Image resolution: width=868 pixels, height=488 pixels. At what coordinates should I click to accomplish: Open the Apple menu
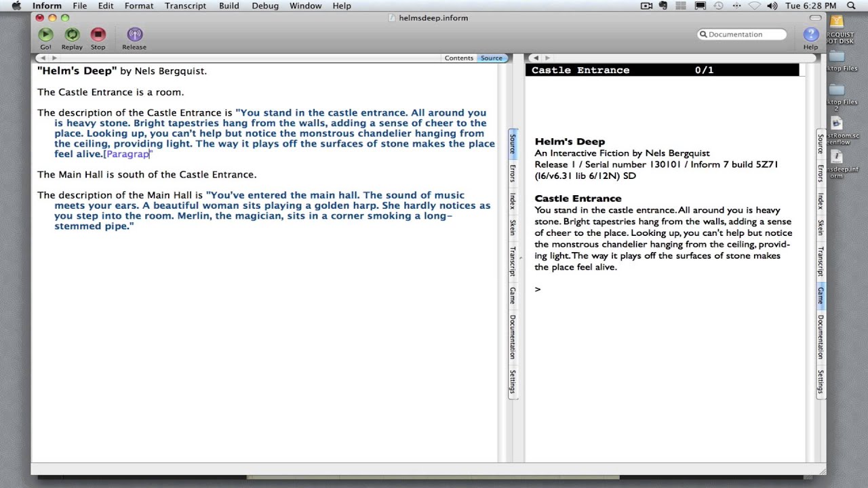point(16,5)
